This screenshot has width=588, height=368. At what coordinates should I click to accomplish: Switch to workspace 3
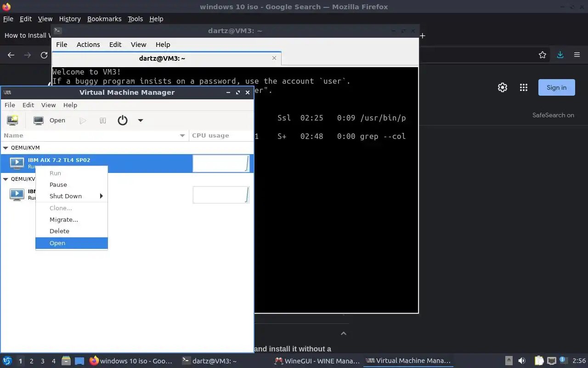pyautogui.click(x=42, y=361)
